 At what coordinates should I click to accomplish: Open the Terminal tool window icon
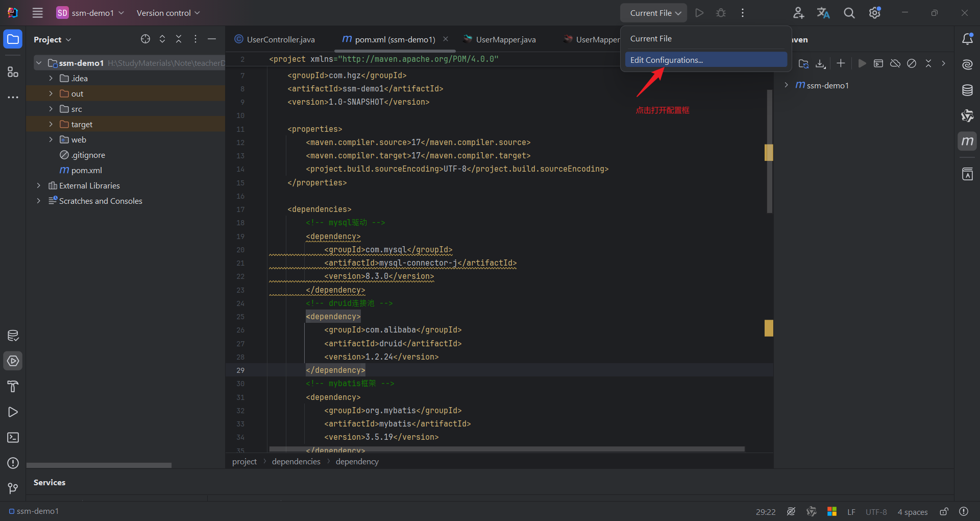(13, 438)
